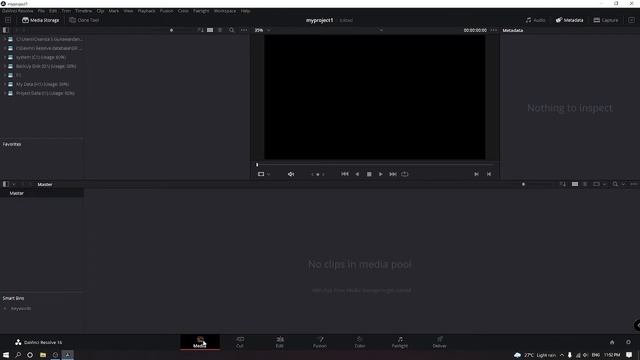Open the media pool search icon

pyautogui.click(x=615, y=184)
